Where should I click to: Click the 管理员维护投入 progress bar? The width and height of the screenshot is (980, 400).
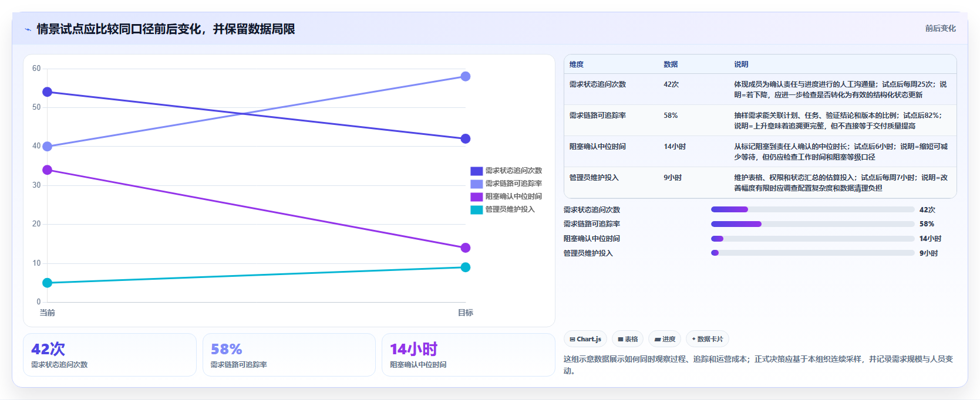click(813, 253)
